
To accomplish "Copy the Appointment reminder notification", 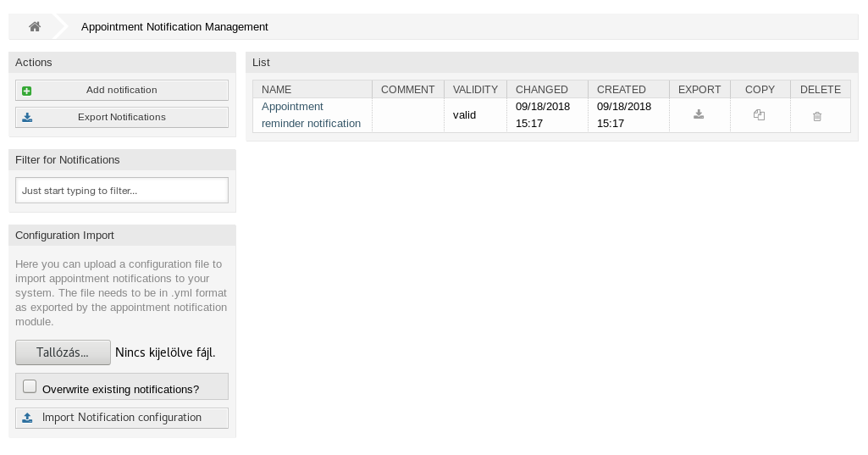I will (759, 114).
